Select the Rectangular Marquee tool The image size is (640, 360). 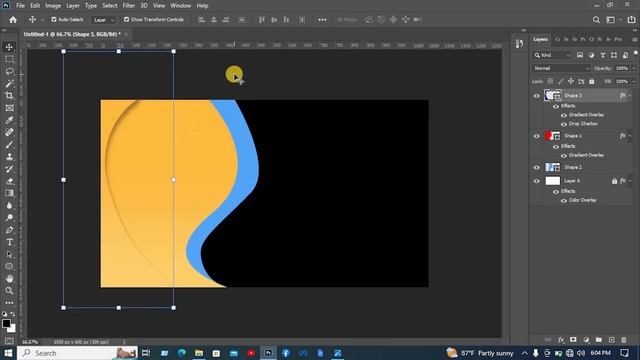pos(9,59)
